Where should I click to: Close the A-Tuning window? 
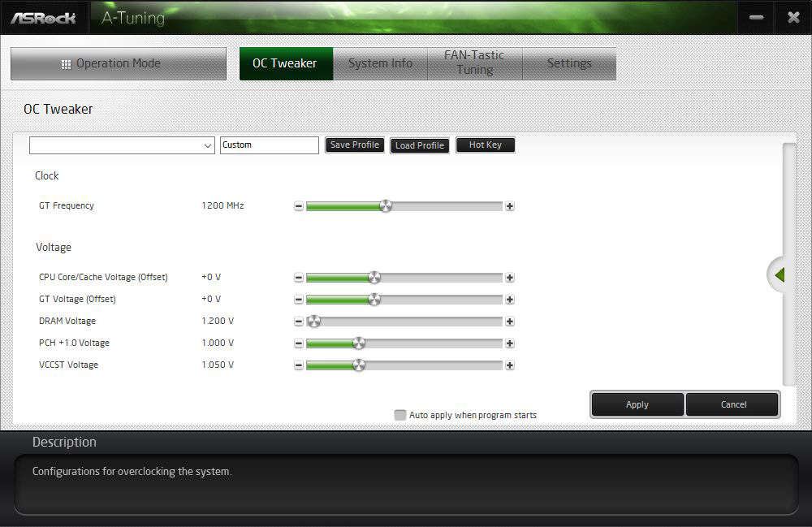point(793,18)
